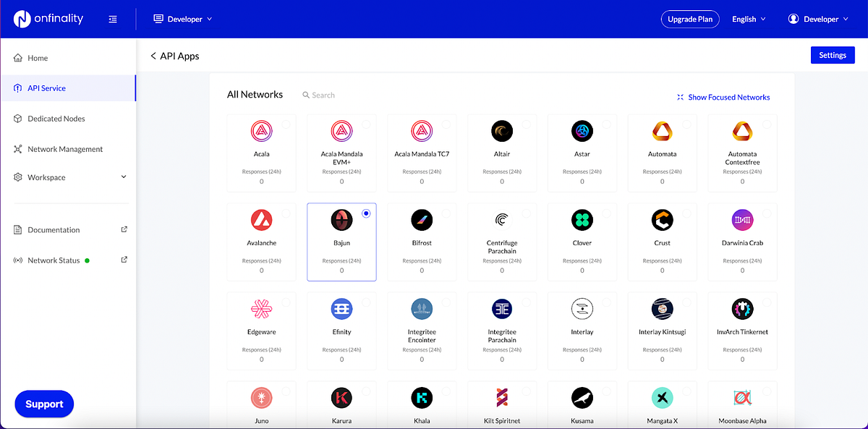Click the Interlay Kintsugi logo
868x429 pixels.
click(x=663, y=309)
